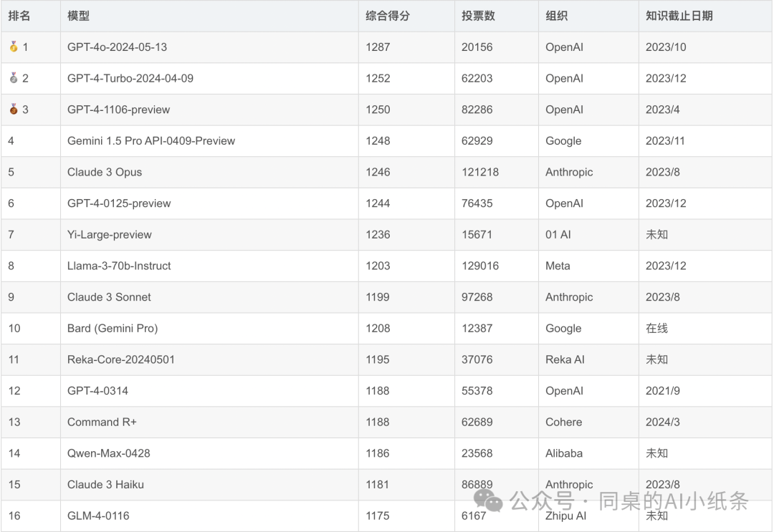Click the score 1175
The width and height of the screenshot is (774, 532).
coord(378,516)
